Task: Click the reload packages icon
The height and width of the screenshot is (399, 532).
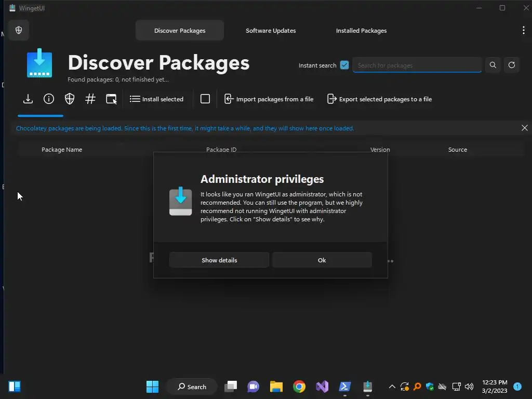Action: (511, 65)
